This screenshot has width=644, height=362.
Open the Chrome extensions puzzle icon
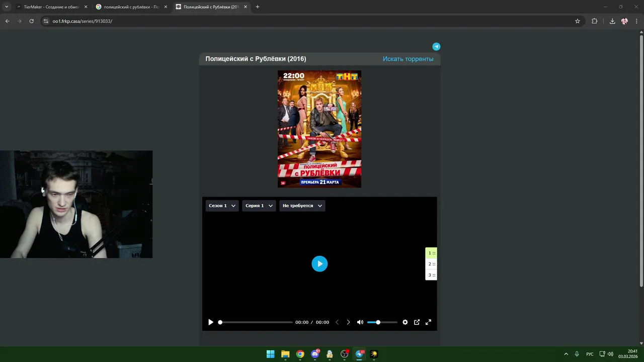(595, 21)
